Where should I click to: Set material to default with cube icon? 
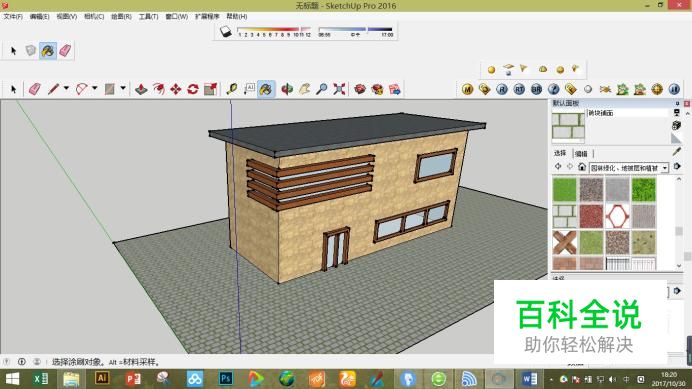point(677,139)
